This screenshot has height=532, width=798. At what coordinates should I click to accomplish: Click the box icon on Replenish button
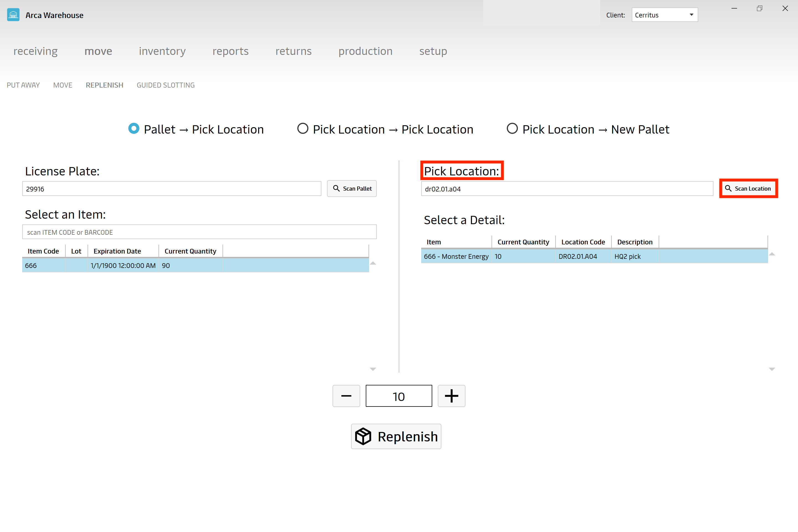(x=363, y=436)
